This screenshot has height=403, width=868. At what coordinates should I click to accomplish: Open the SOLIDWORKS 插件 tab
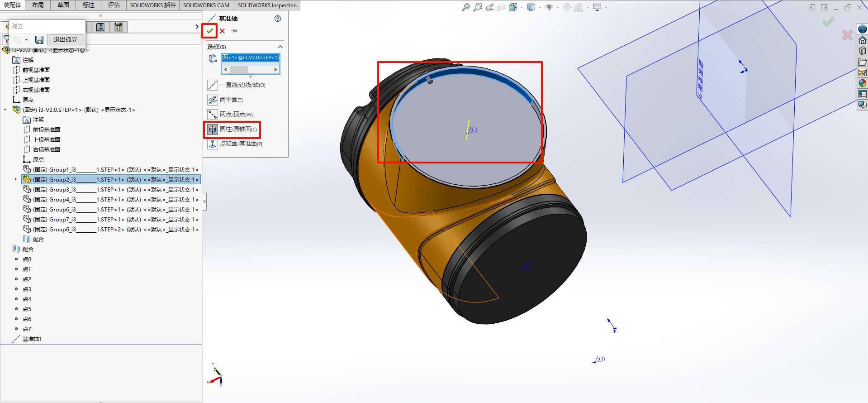(x=153, y=5)
